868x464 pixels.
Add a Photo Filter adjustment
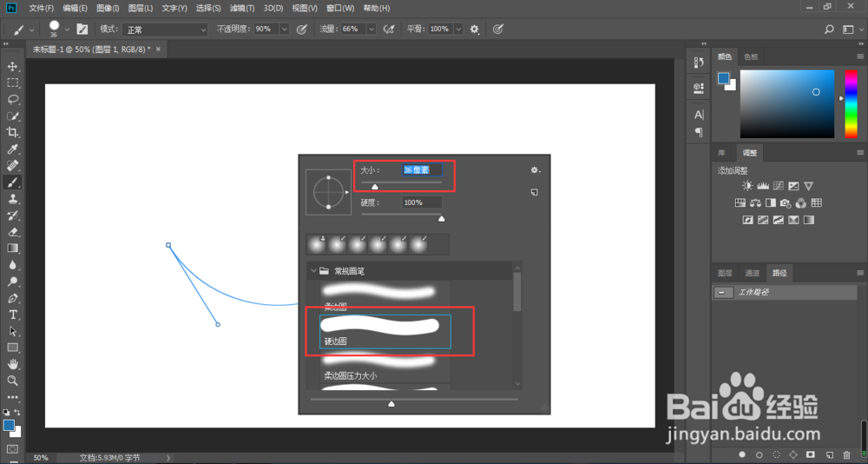786,203
